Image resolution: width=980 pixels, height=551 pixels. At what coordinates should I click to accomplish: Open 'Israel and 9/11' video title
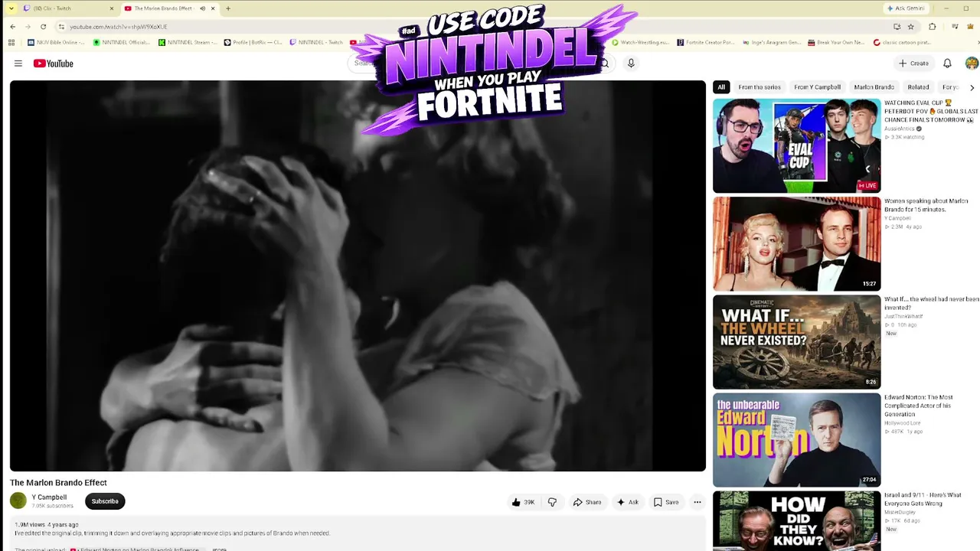(x=923, y=499)
